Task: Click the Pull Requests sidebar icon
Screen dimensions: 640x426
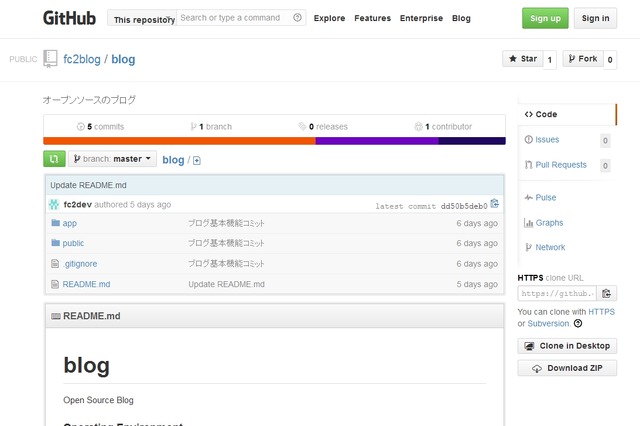Action: pos(529,165)
